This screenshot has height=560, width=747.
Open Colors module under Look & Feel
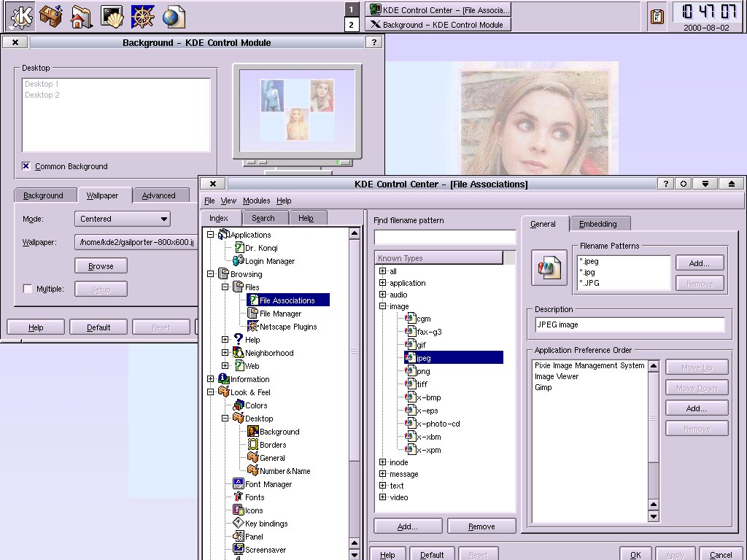256,405
